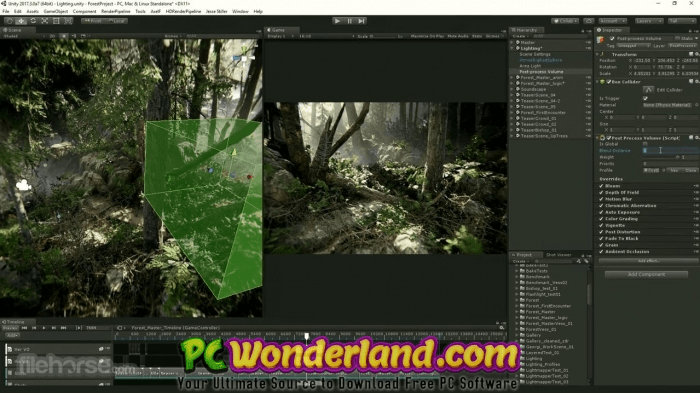Adjust the Weight slider

coord(661,157)
